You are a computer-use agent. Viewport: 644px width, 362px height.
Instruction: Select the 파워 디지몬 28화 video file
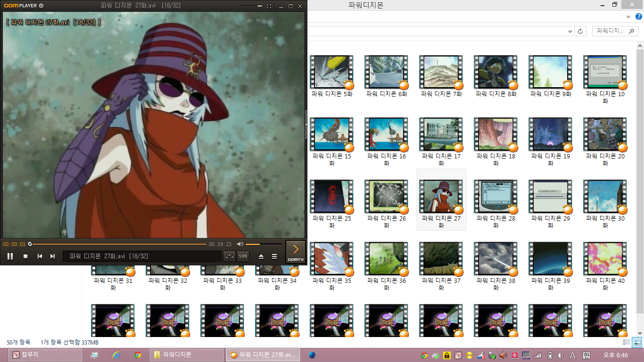click(496, 204)
